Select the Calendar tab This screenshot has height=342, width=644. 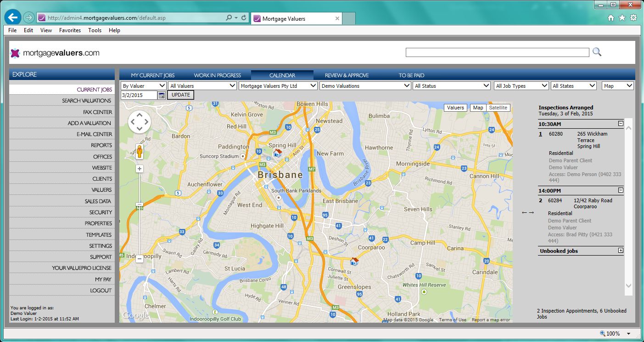pyautogui.click(x=282, y=75)
